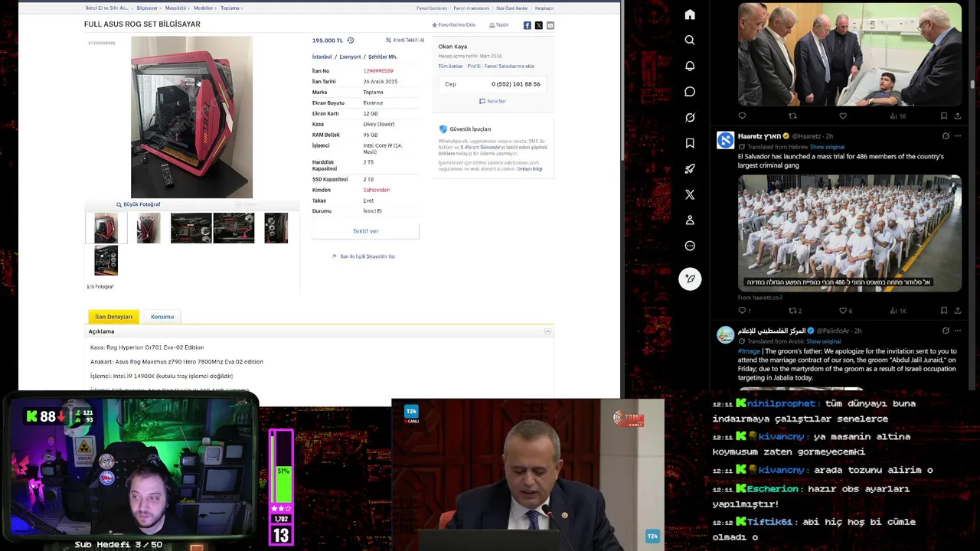Open Bilgisayar breadcrumb link

click(x=147, y=8)
